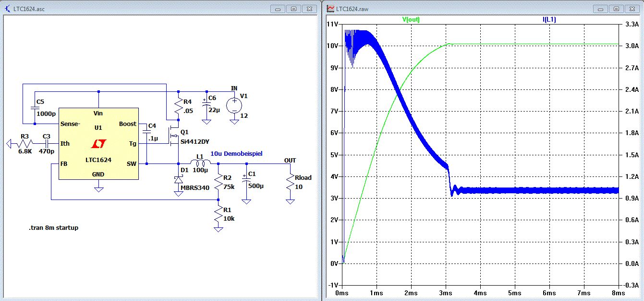Image resolution: width=644 pixels, height=301 pixels.
Task: Select the V1 voltage source symbol
Action: click(x=234, y=106)
